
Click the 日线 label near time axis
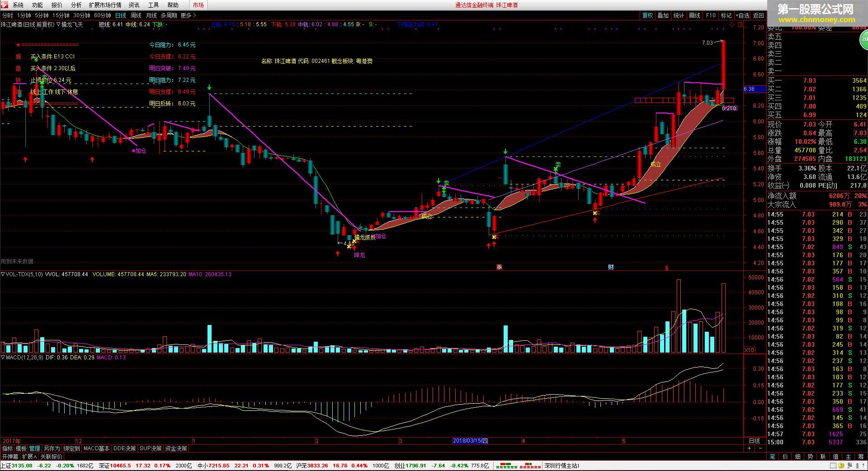754,441
